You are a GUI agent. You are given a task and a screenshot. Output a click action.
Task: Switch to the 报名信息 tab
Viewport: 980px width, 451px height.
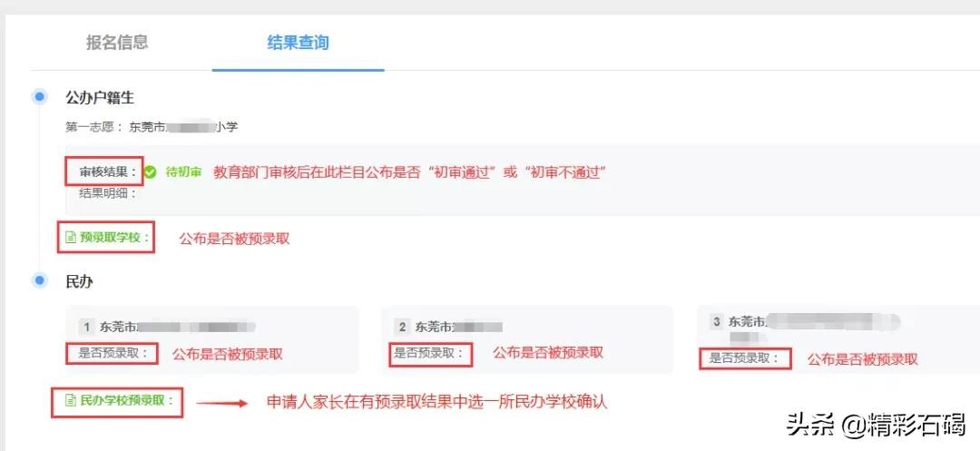pyautogui.click(x=117, y=43)
